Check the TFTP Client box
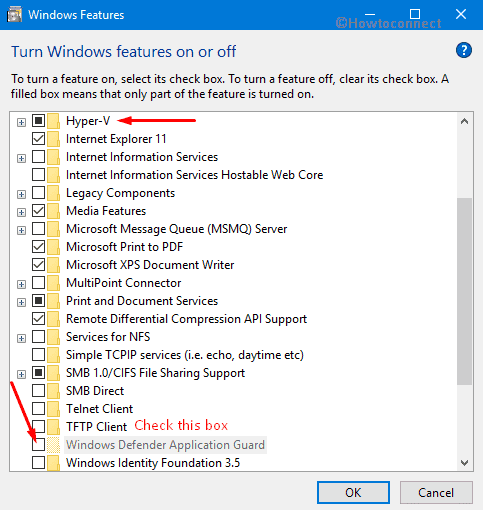The width and height of the screenshot is (483, 510). pyautogui.click(x=38, y=426)
